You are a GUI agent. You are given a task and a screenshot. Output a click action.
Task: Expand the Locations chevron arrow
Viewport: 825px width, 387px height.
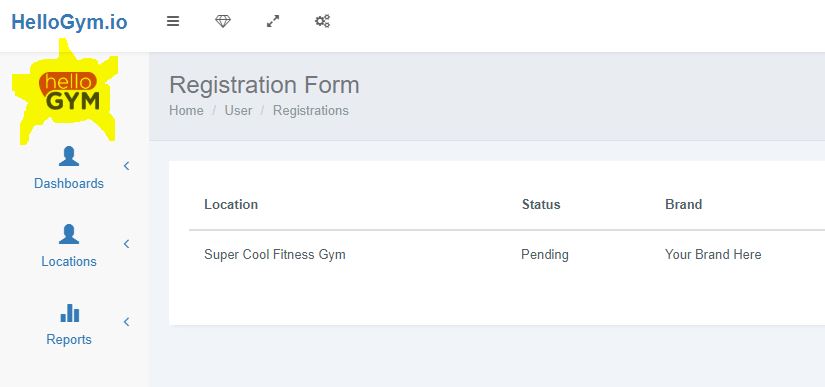(126, 244)
